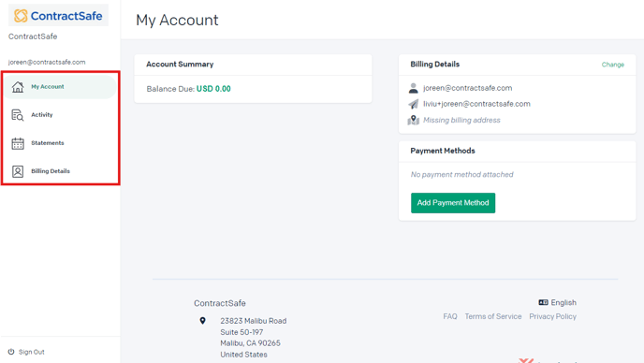This screenshot has height=363, width=644.
Task: Open the Activity menu item
Action: (60, 115)
